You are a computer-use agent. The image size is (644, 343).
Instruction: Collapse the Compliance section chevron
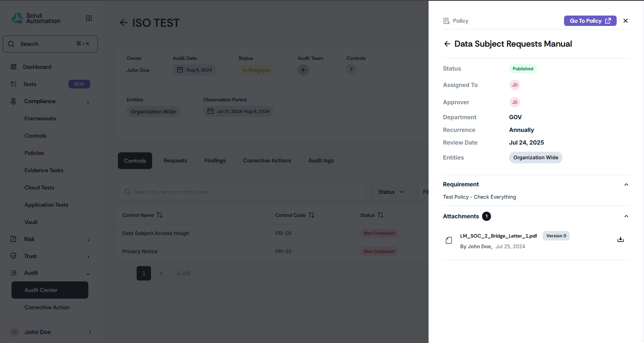click(x=88, y=102)
